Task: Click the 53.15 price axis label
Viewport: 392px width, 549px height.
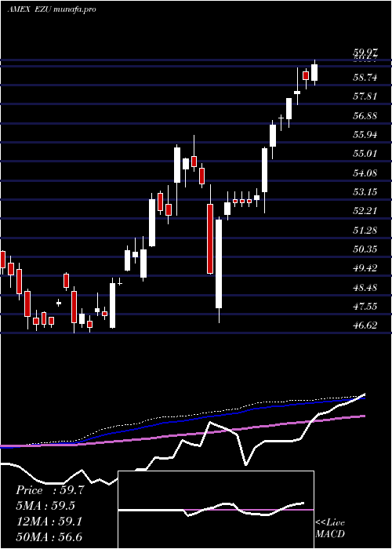Action: click(x=365, y=191)
